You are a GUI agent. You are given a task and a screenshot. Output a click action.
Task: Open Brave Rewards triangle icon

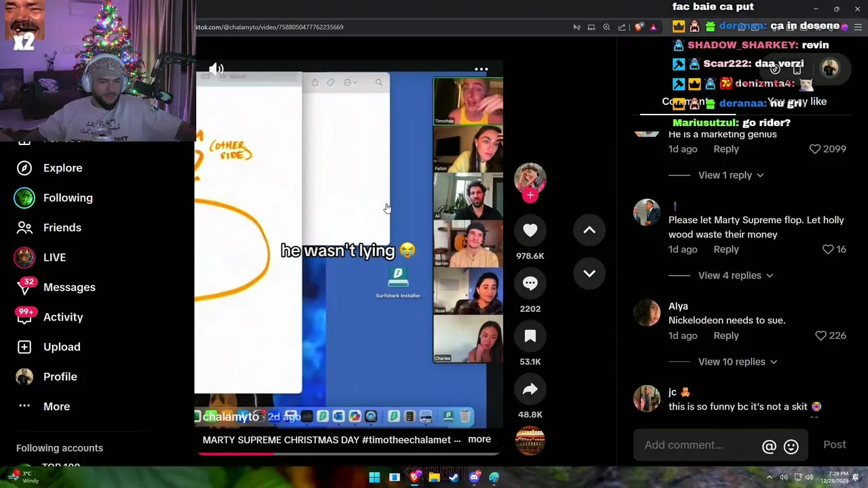coord(653,27)
